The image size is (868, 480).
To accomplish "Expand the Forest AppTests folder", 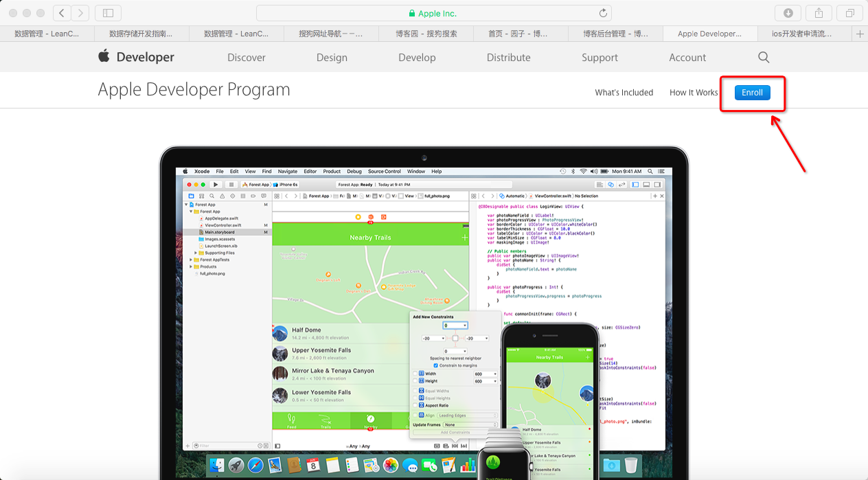I will pyautogui.click(x=192, y=260).
